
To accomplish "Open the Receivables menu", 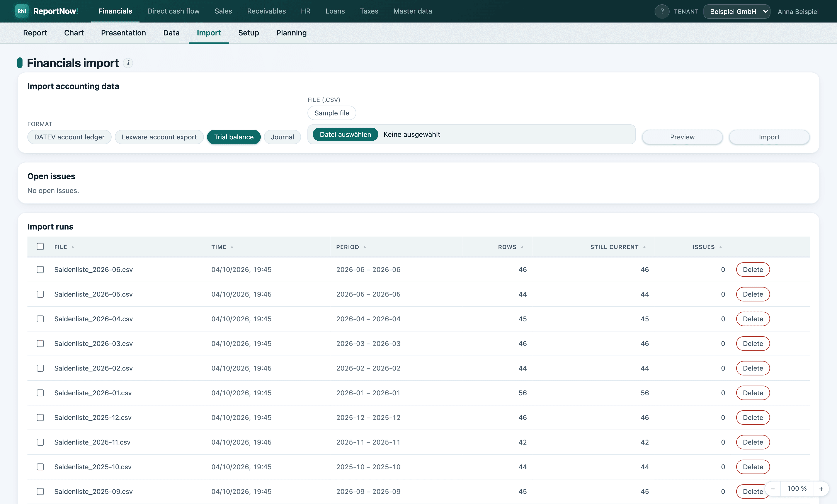I will coord(266,11).
